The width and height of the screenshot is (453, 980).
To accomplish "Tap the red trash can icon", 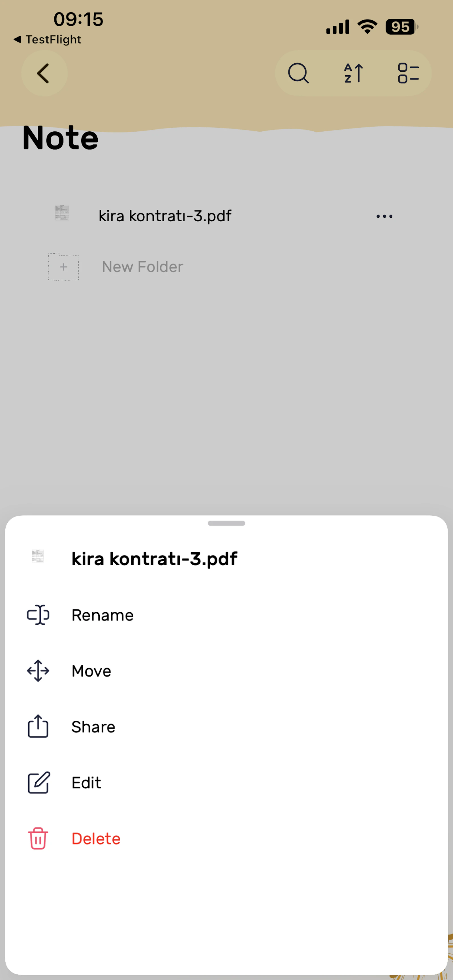I will coord(38,838).
